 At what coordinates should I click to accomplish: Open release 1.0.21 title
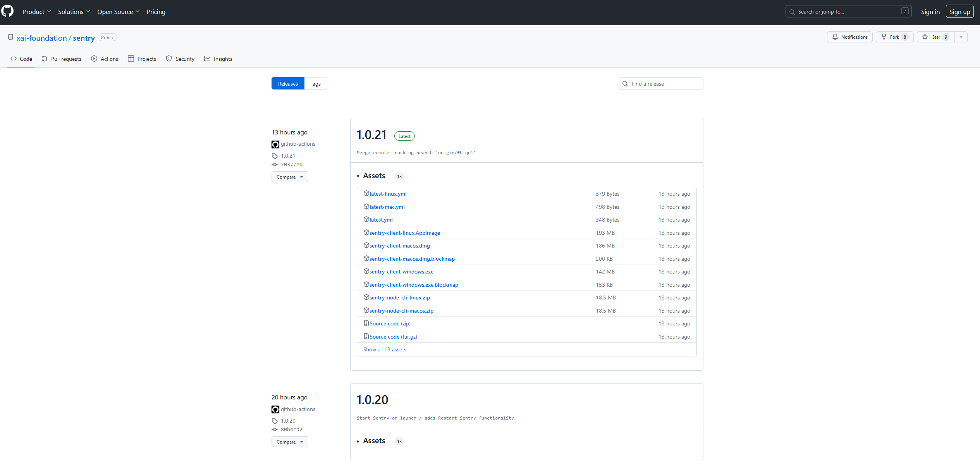click(371, 135)
